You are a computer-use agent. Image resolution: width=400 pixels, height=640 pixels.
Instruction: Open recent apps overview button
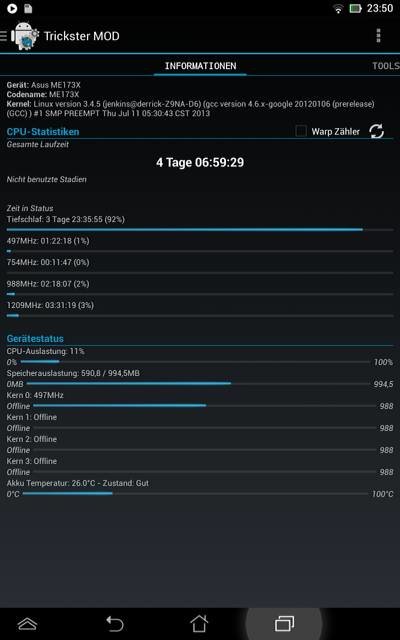(x=284, y=624)
